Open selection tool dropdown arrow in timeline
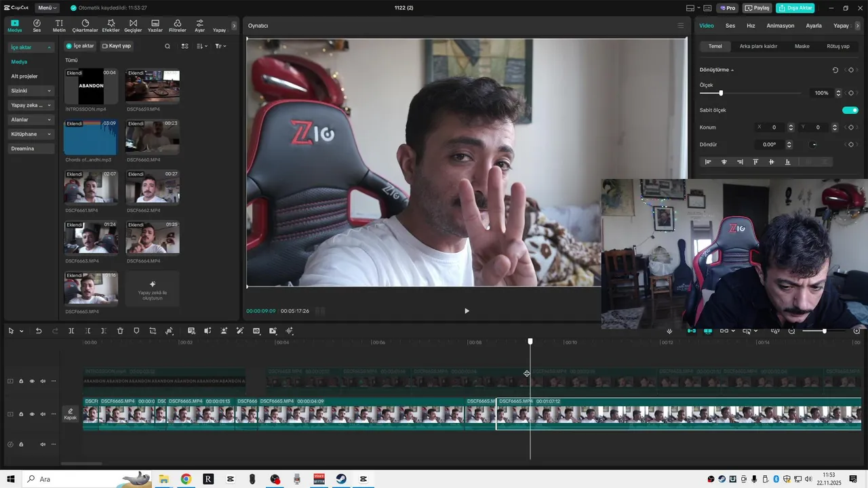 click(x=22, y=331)
